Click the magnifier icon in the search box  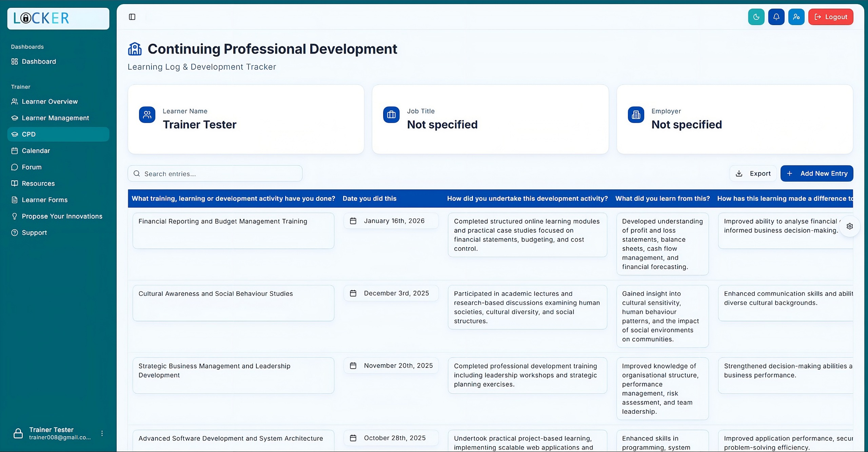[137, 173]
